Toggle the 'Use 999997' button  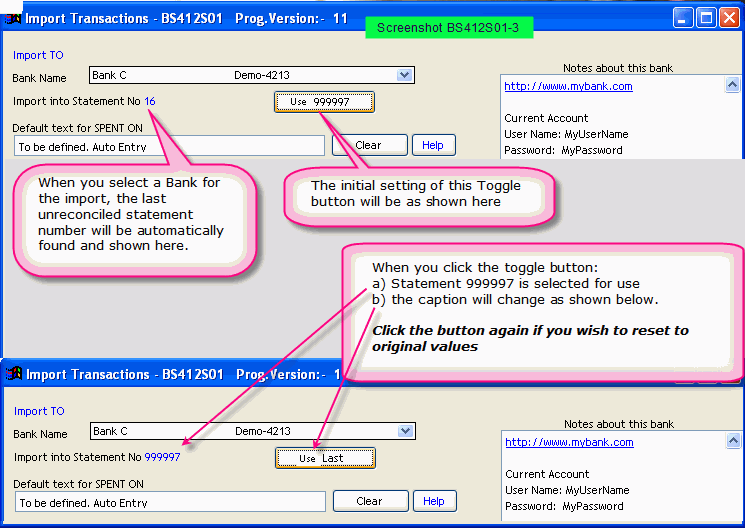tap(325, 102)
